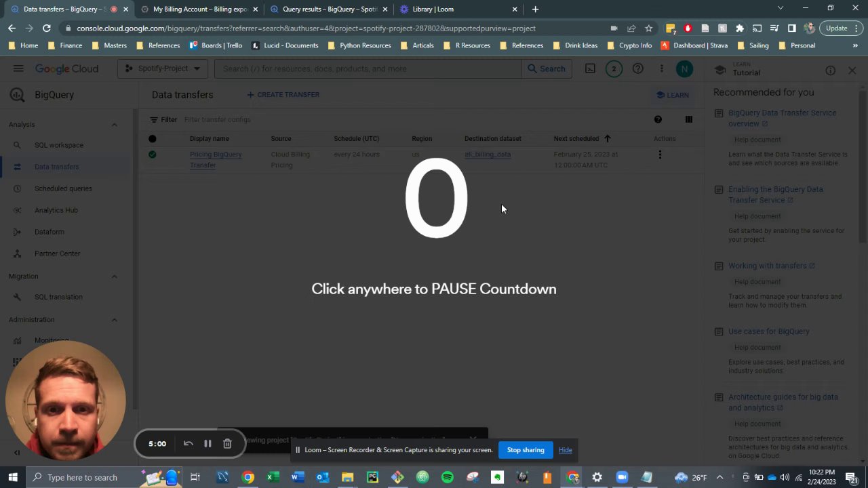Viewport: 868px width, 488px height.
Task: Click the blue Search button
Action: coord(546,68)
